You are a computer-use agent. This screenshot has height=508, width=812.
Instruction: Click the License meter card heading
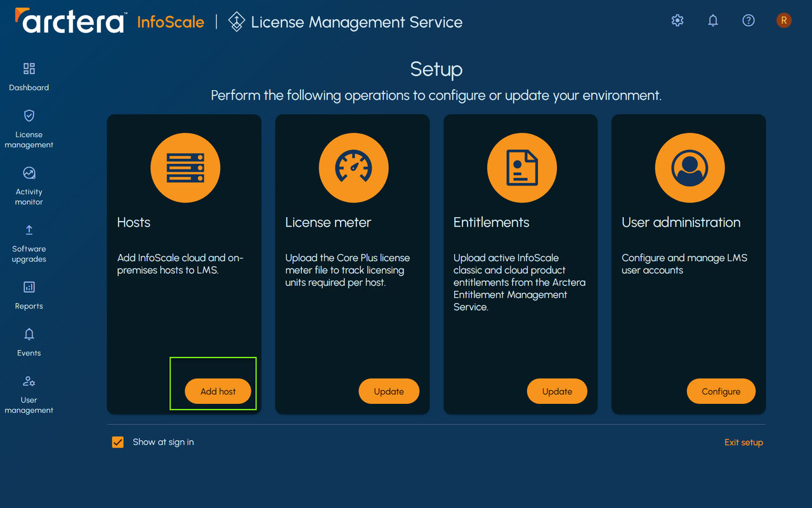coord(328,222)
